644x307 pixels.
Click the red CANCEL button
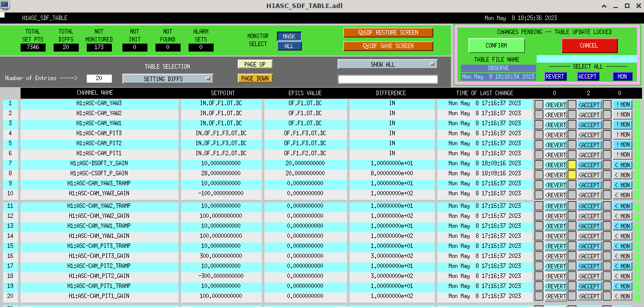click(589, 46)
